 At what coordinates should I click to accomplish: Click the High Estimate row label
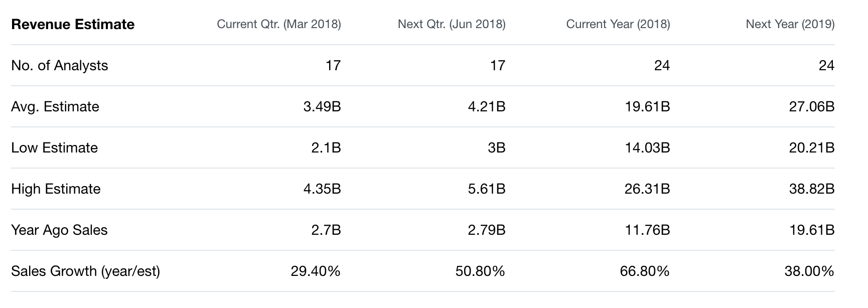[56, 189]
